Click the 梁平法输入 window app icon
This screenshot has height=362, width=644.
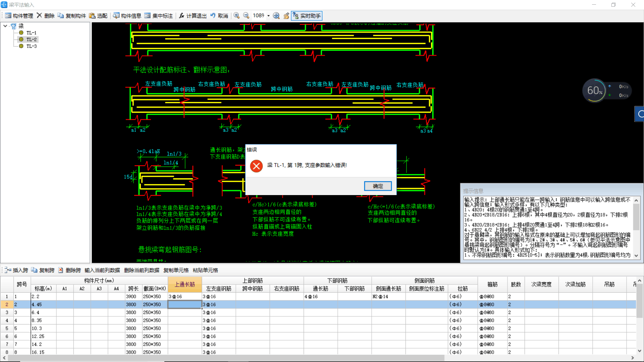pos(4,5)
